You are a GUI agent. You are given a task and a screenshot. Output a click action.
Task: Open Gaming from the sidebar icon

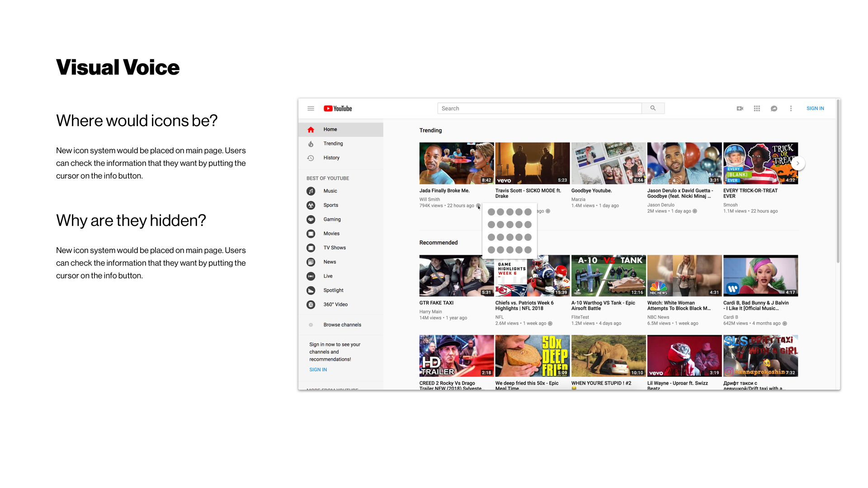point(311,219)
